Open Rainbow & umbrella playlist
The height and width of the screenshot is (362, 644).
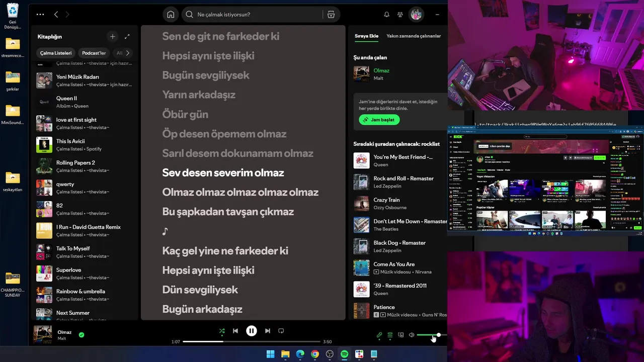tap(85, 295)
